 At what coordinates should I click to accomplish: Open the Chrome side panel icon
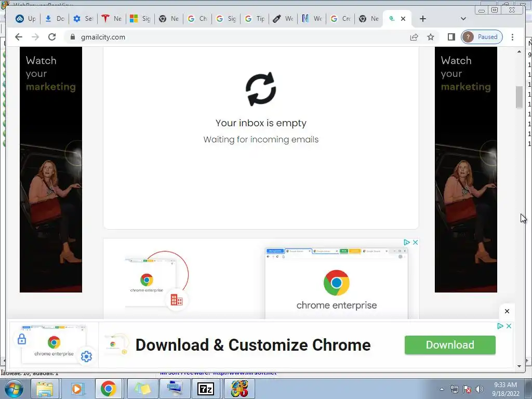click(451, 37)
